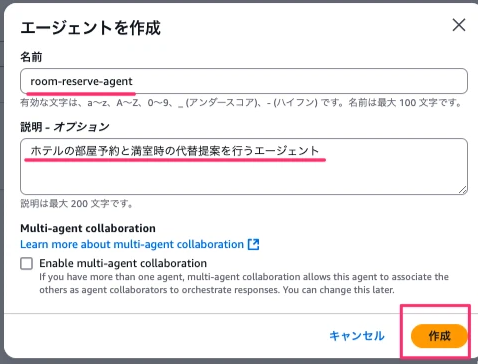Close the エージェントを作成 dialog with X

coord(459,25)
